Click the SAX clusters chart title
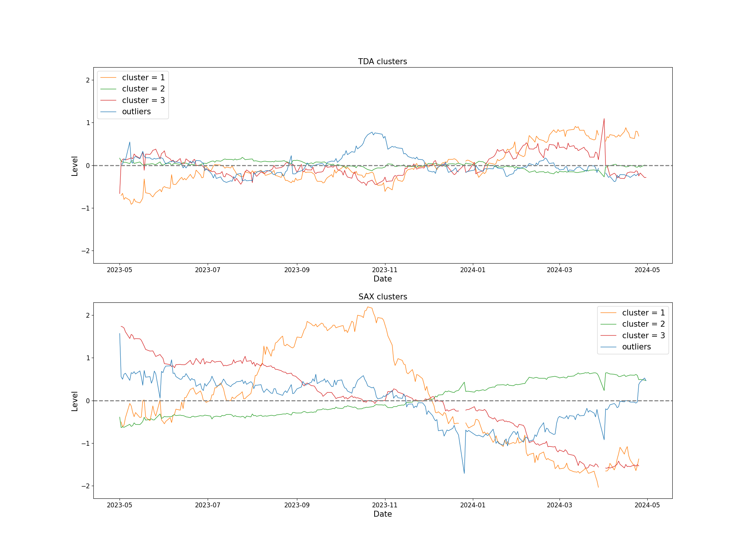 (382, 297)
